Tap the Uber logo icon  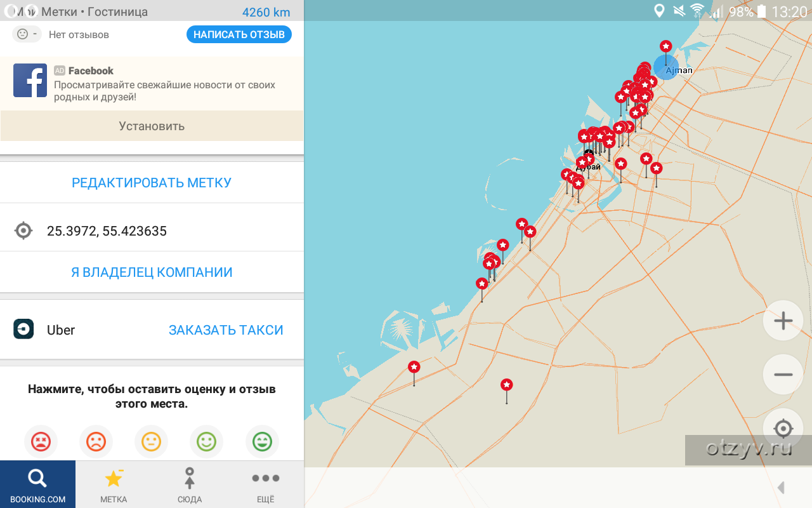pos(23,330)
